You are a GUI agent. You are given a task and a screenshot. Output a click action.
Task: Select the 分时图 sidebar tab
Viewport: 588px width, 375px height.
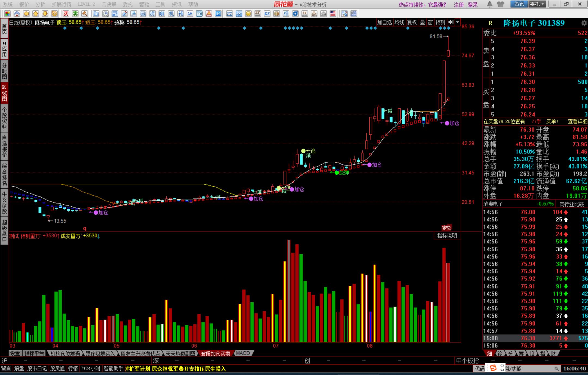click(4, 71)
